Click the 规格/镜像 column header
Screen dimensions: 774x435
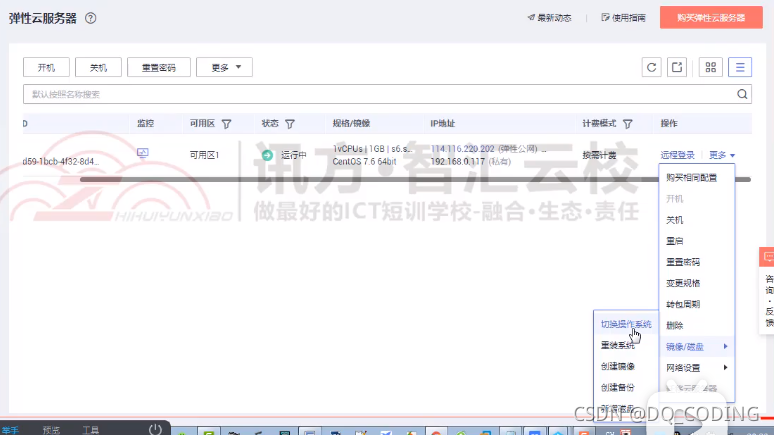pos(351,123)
